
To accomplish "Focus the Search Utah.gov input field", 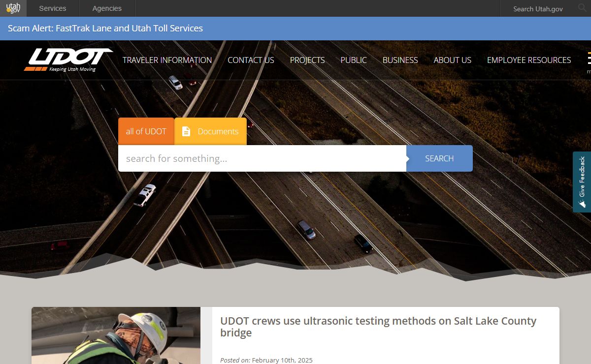I will click(x=538, y=9).
